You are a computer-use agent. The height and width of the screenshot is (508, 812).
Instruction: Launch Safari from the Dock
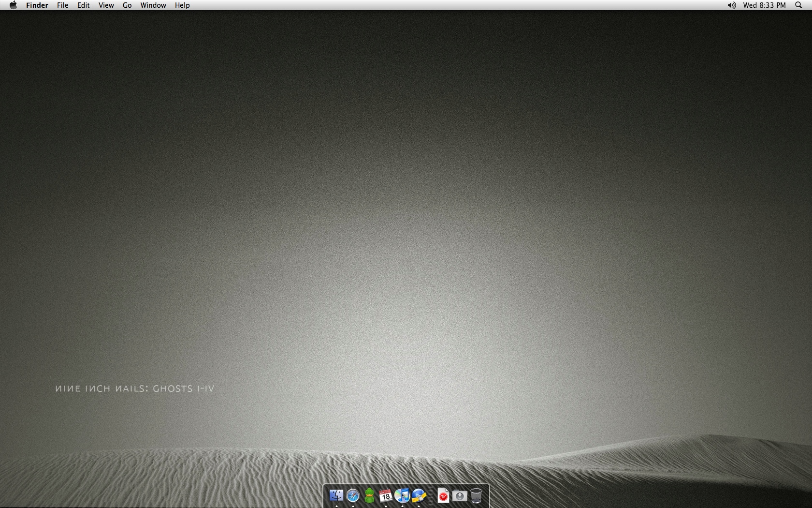(x=353, y=495)
